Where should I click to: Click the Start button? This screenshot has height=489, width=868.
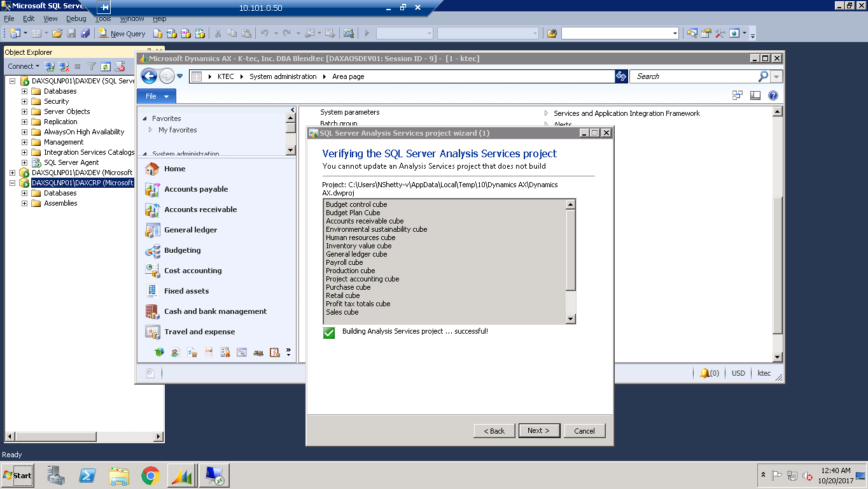click(x=18, y=475)
